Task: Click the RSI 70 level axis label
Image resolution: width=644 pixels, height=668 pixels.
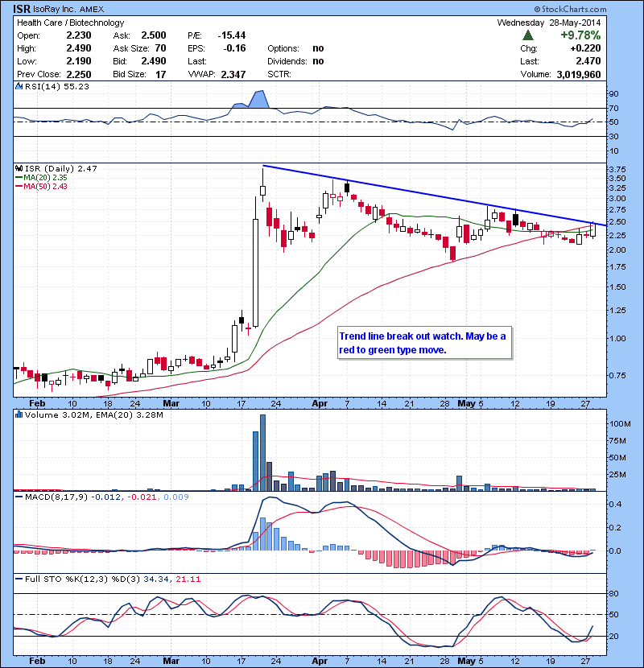Action: [614, 109]
